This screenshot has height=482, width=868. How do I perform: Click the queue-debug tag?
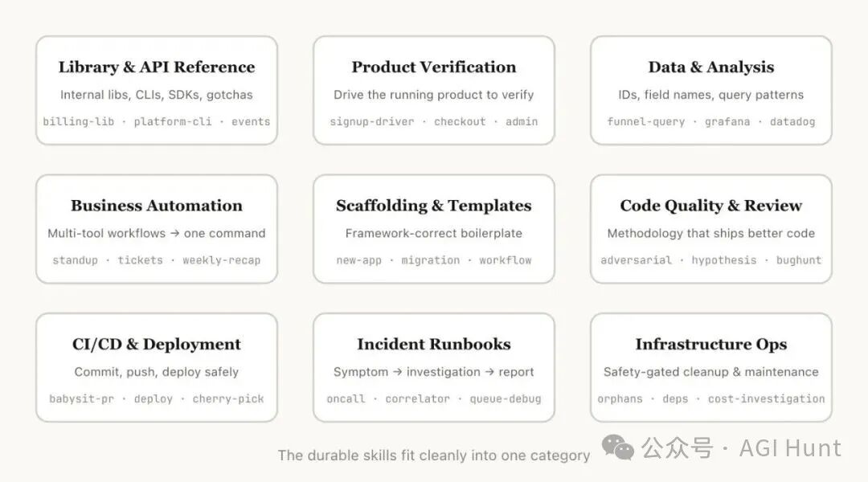pos(506,399)
